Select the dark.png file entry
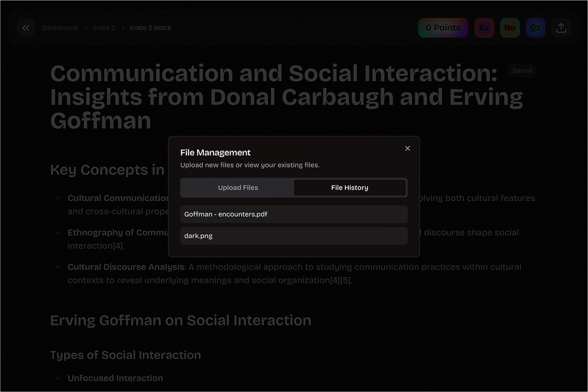Viewport: 588px width, 392px height. pyautogui.click(x=294, y=236)
